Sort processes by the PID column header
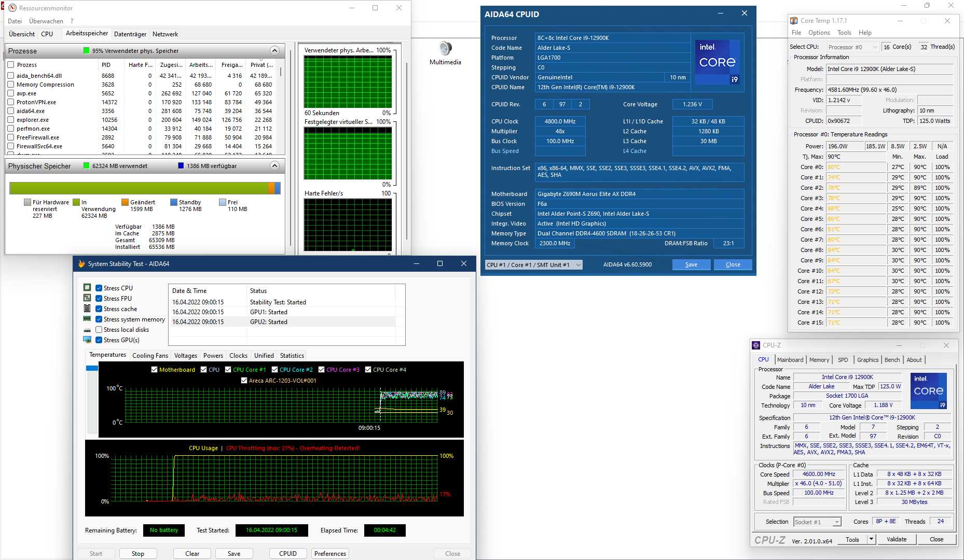Image resolution: width=964 pixels, height=560 pixels. (x=111, y=65)
